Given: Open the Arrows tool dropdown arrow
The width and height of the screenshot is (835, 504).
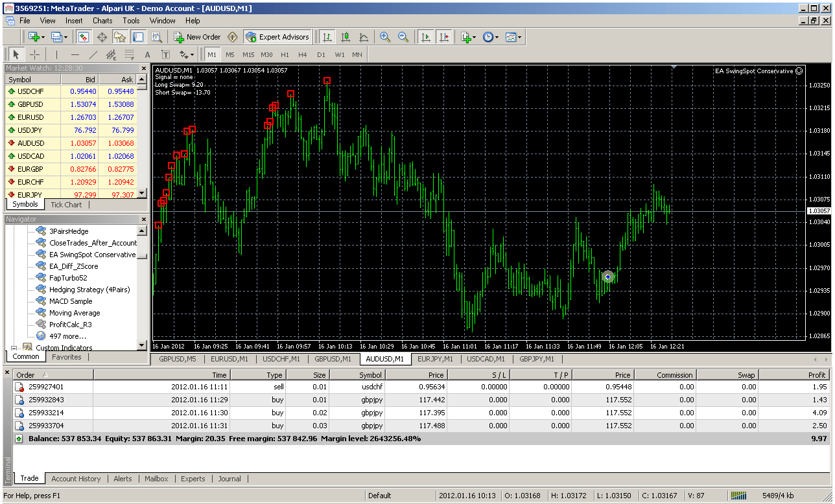Looking at the screenshot, I should [193, 54].
